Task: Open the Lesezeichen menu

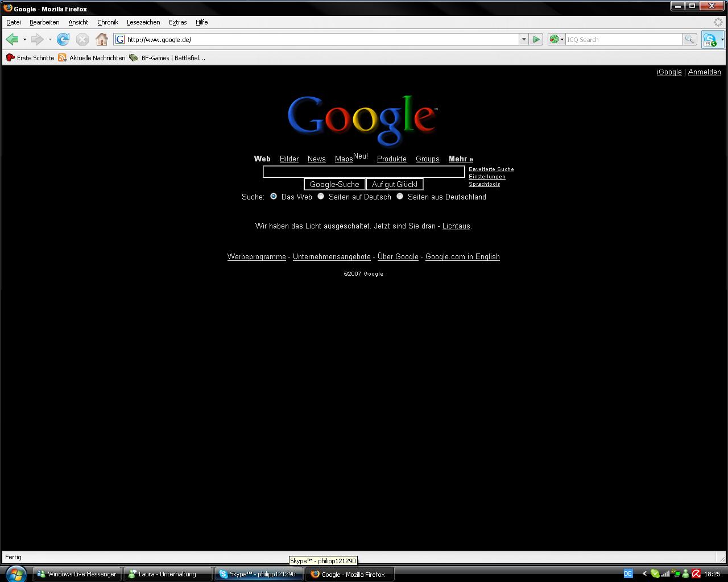Action: click(x=143, y=22)
